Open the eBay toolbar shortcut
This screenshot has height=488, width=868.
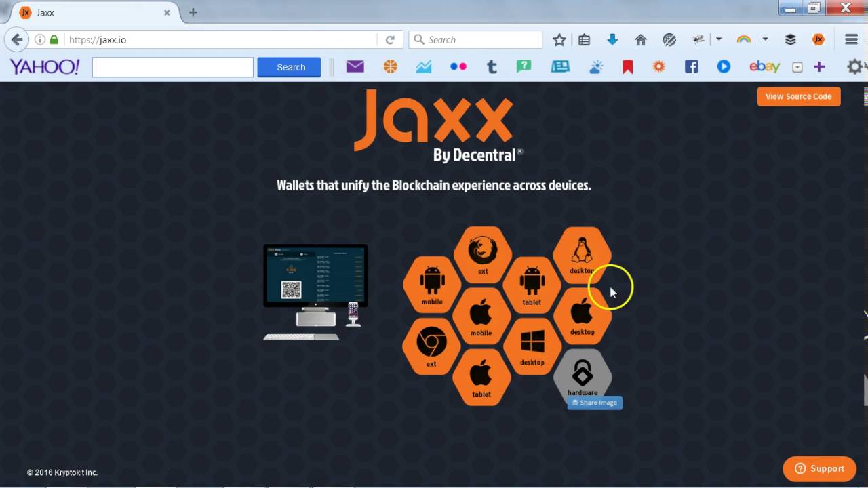[764, 66]
